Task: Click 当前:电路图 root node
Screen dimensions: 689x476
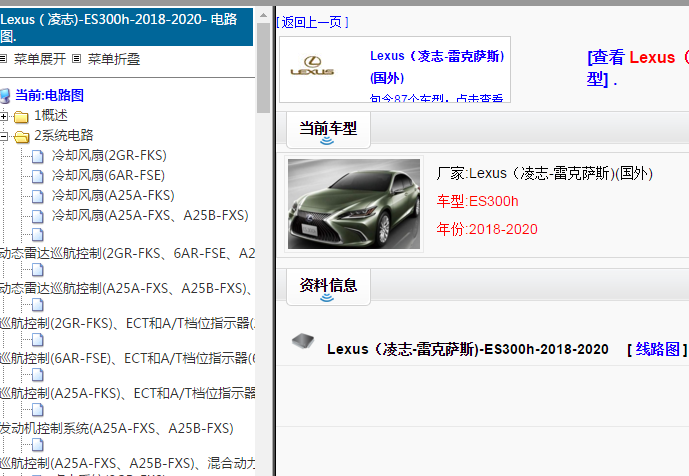Action: click(49, 95)
